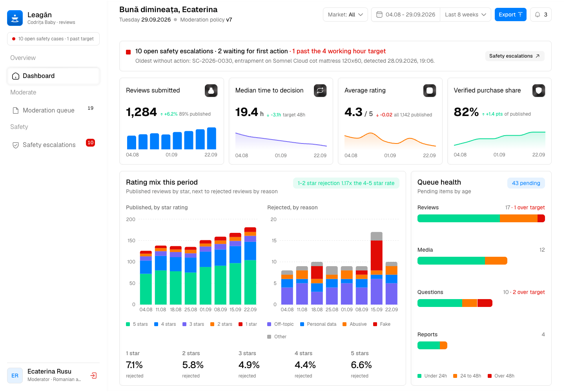Screen dimensions: 565x392
Task: Click the 4.4% 4 stars rejected value
Action: [x=305, y=365]
